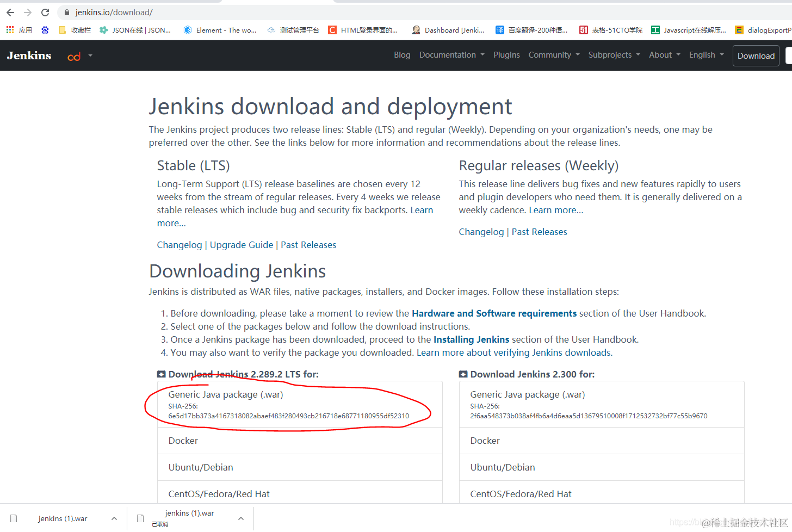Expand the Documentation dropdown menu
Viewport: 792px width, 532px height.
[x=451, y=55]
